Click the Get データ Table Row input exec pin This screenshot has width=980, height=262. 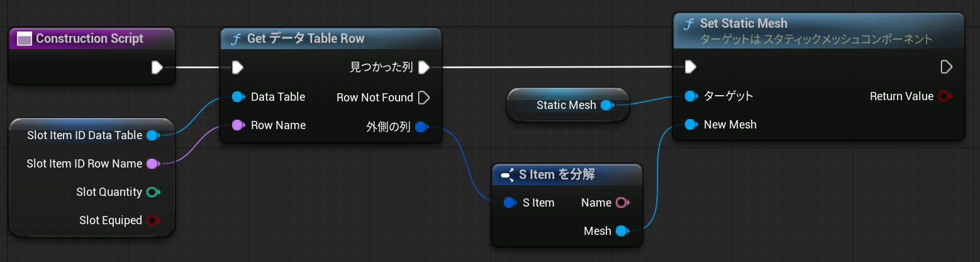click(x=237, y=67)
